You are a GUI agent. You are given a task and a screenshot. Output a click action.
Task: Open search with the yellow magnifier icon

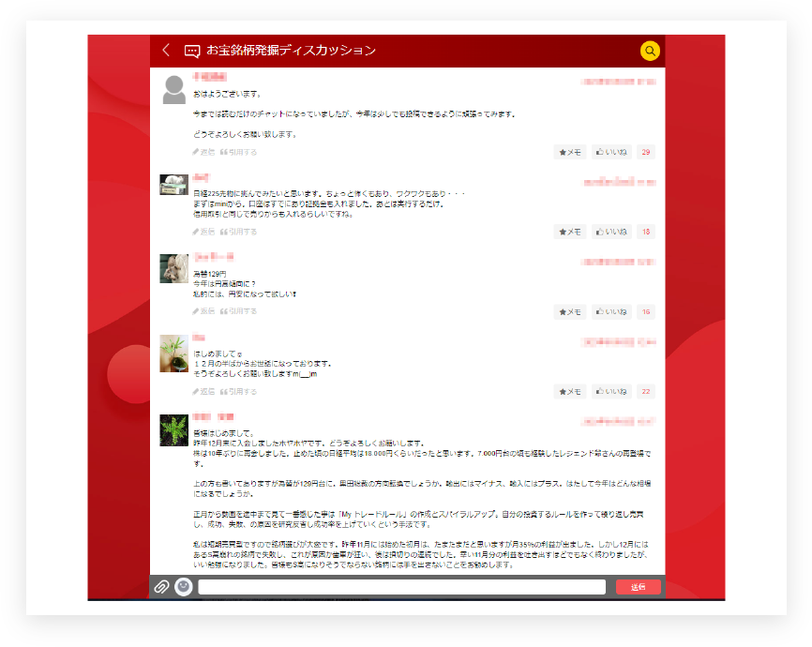click(x=650, y=51)
